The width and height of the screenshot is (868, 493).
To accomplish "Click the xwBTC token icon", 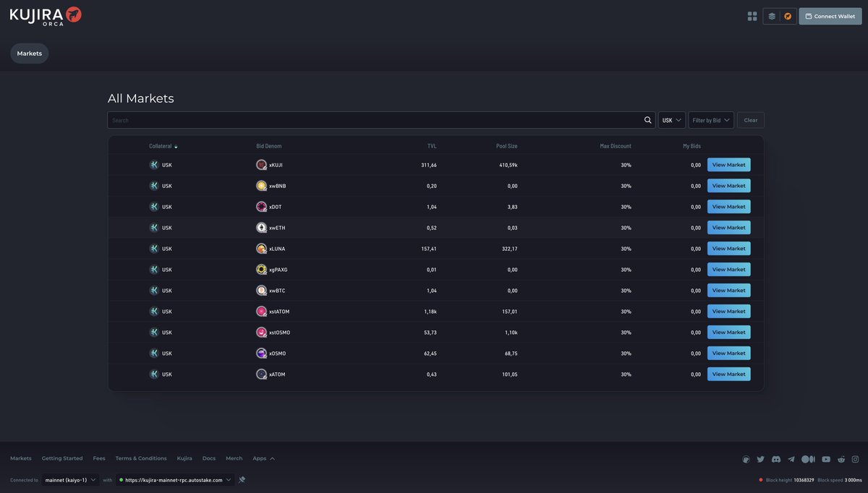I will pos(261,291).
